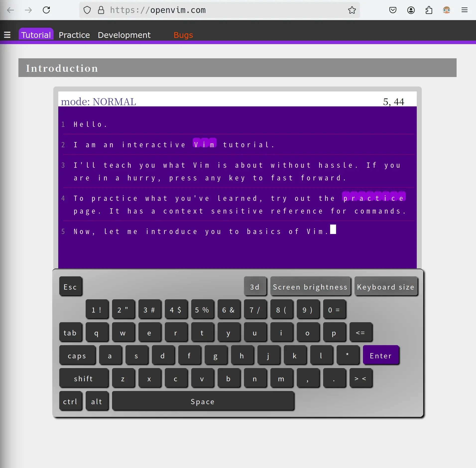Toggle the 3d keyboard mode

(x=255, y=287)
